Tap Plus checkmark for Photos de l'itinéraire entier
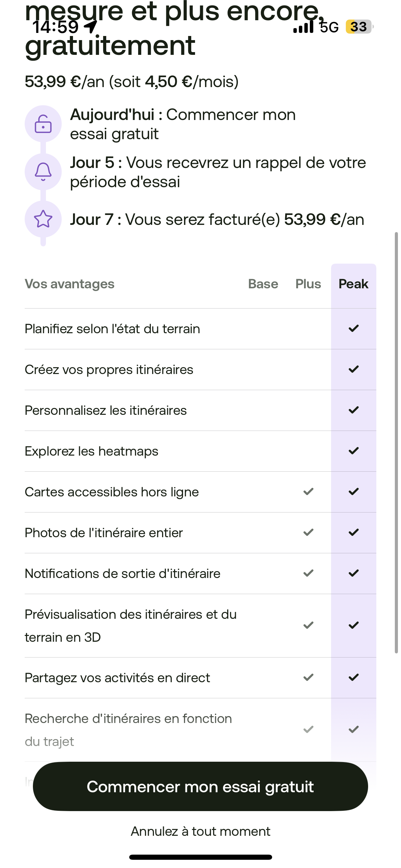Screen dimensions: 401x868 (308, 532)
